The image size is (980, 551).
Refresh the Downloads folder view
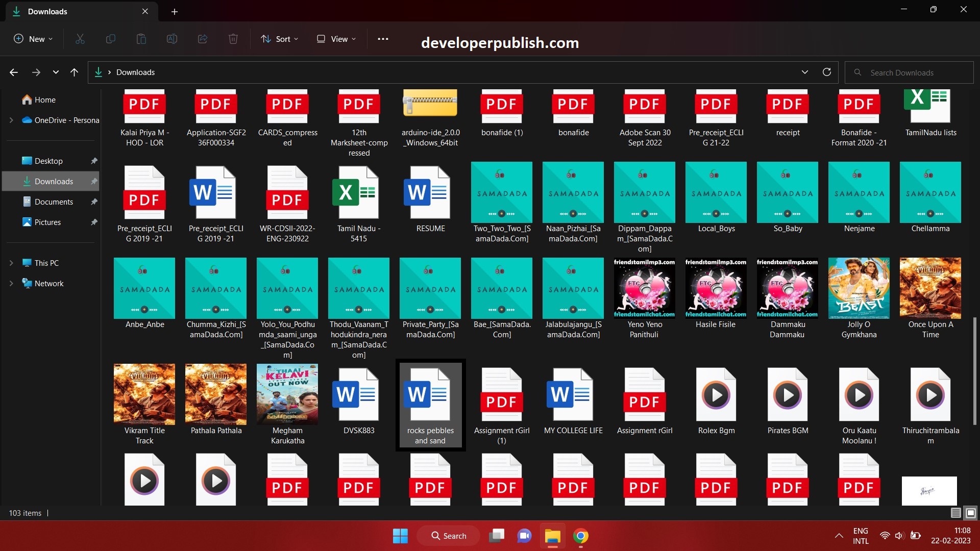click(827, 72)
